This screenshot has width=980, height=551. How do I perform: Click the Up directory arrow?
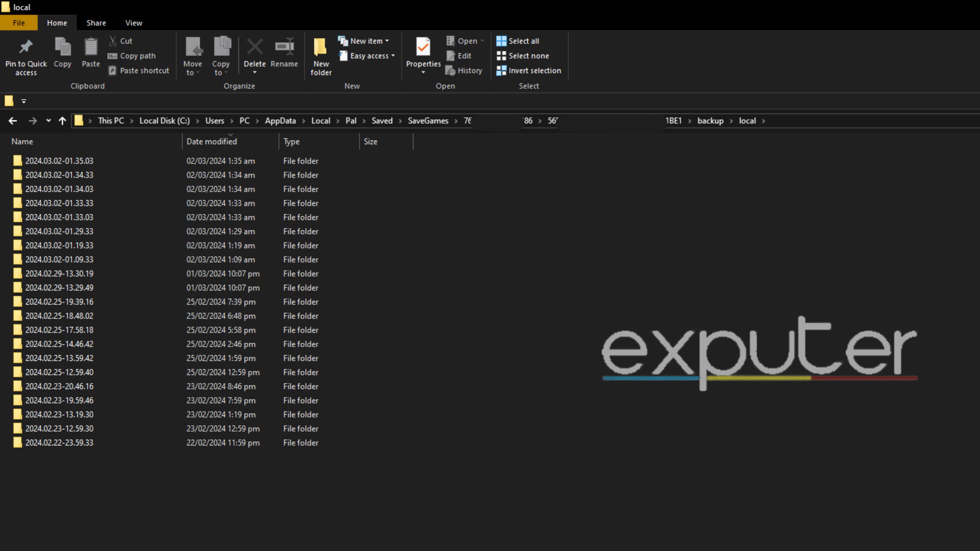pyautogui.click(x=61, y=121)
